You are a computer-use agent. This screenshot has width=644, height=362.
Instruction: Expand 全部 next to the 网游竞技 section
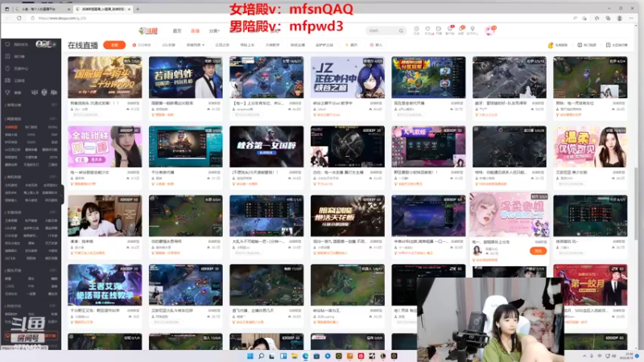53,118
